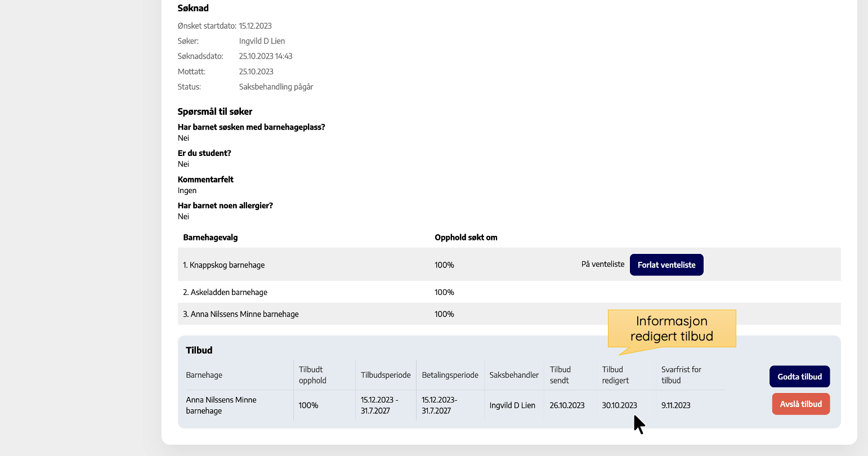Viewport: 868px width, 456px height.
Task: Click the 'Tilbudsperiode' column header
Action: pyautogui.click(x=386, y=375)
